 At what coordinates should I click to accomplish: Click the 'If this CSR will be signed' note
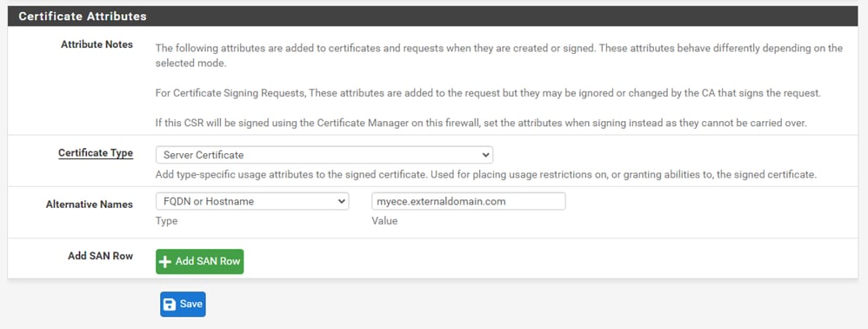tap(481, 123)
